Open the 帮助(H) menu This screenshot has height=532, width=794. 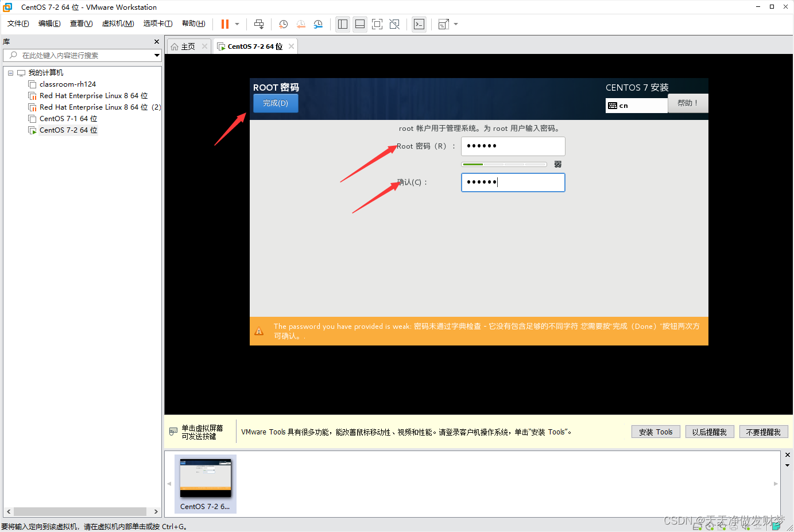pos(193,24)
